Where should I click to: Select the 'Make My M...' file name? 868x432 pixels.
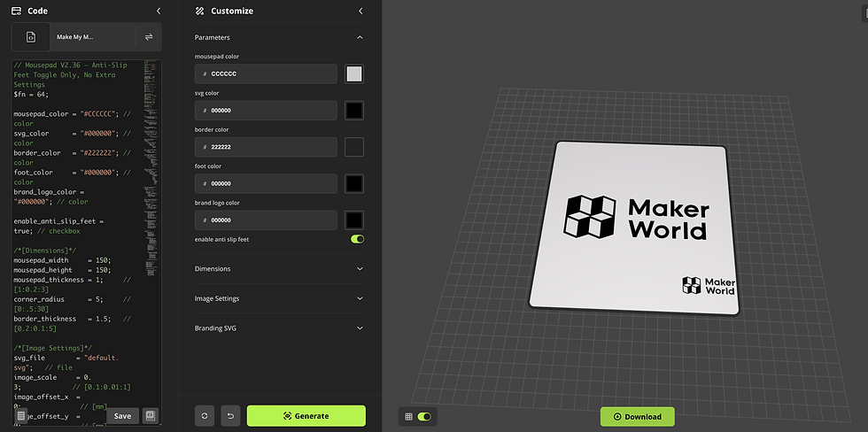74,37
